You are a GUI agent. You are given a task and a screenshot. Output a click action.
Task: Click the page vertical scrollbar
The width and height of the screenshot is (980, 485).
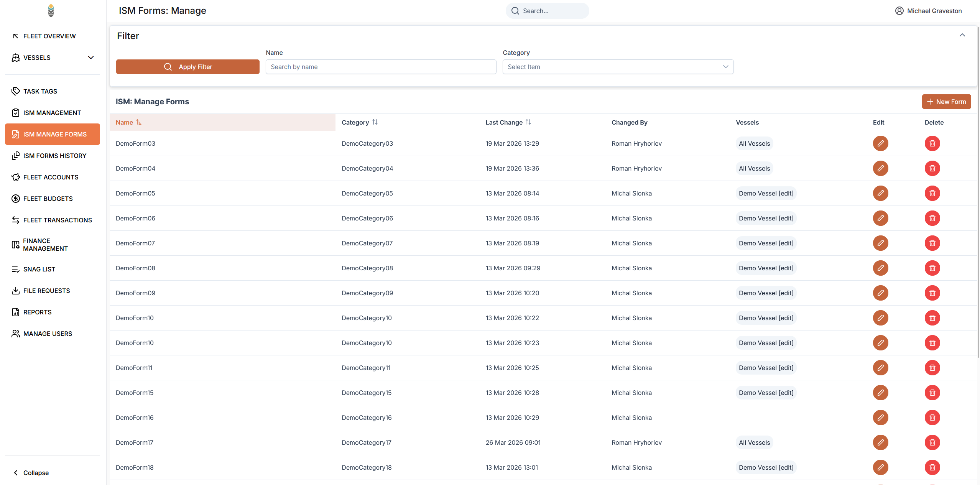click(x=978, y=192)
